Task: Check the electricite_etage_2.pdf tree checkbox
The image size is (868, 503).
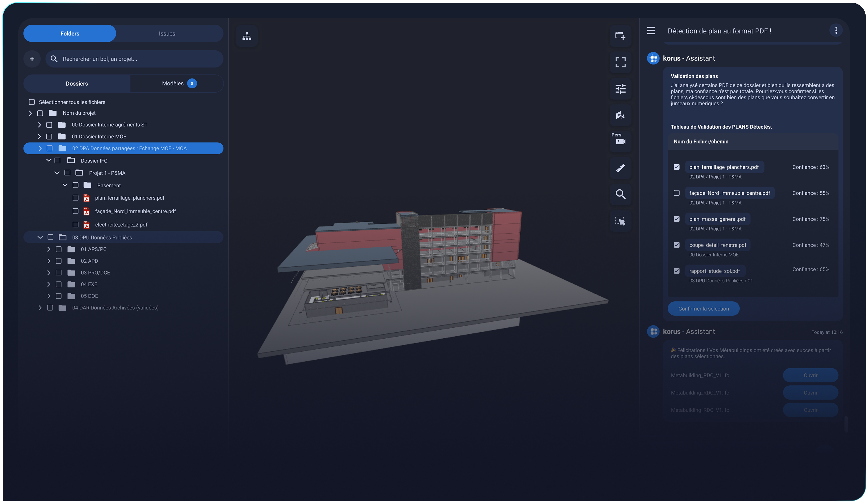Action: 75,225
